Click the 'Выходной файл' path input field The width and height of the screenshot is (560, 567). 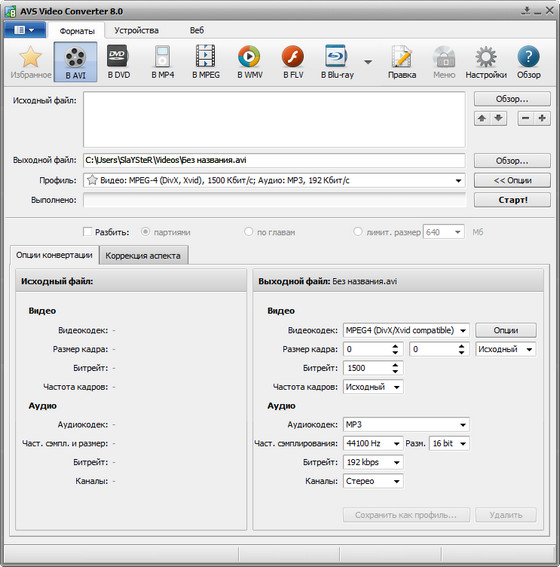coord(274,160)
